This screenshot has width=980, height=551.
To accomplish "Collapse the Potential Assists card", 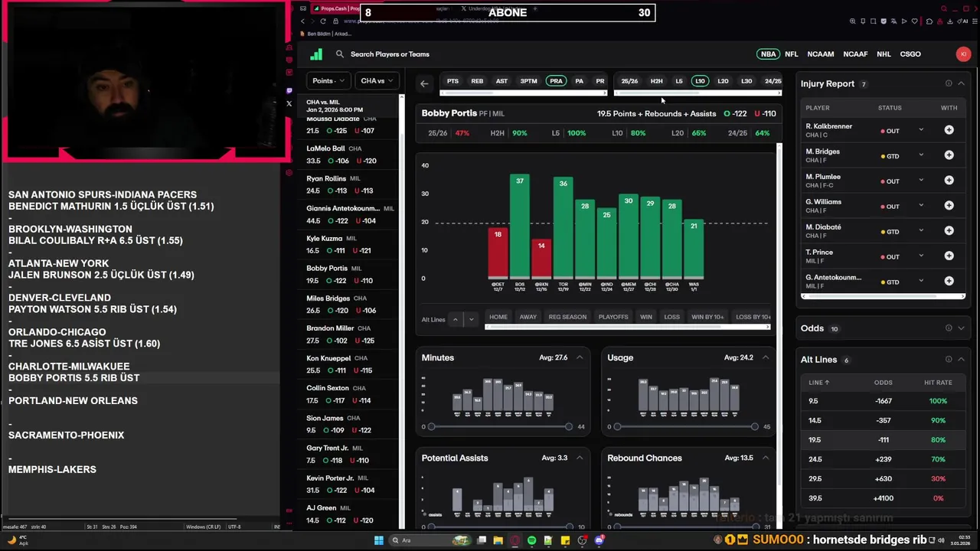I will point(580,458).
